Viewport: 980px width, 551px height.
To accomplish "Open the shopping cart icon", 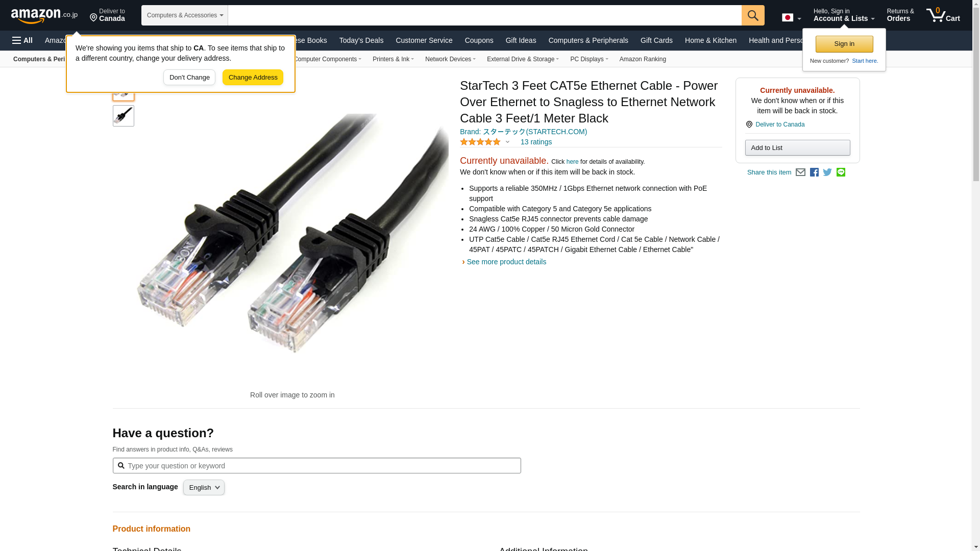I will [x=943, y=15].
